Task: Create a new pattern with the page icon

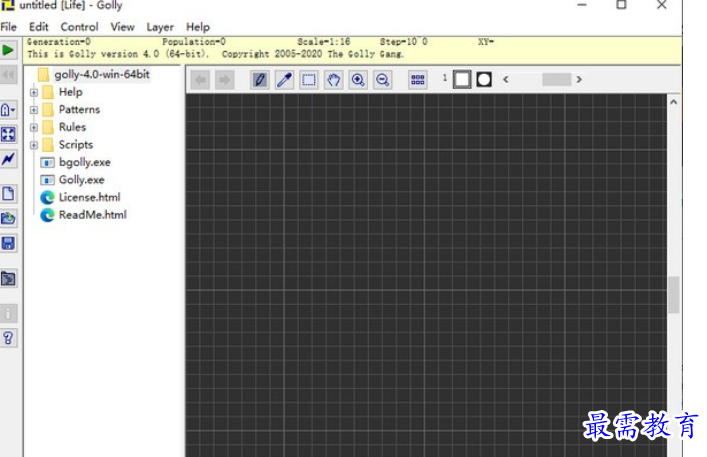Action: coord(8,194)
